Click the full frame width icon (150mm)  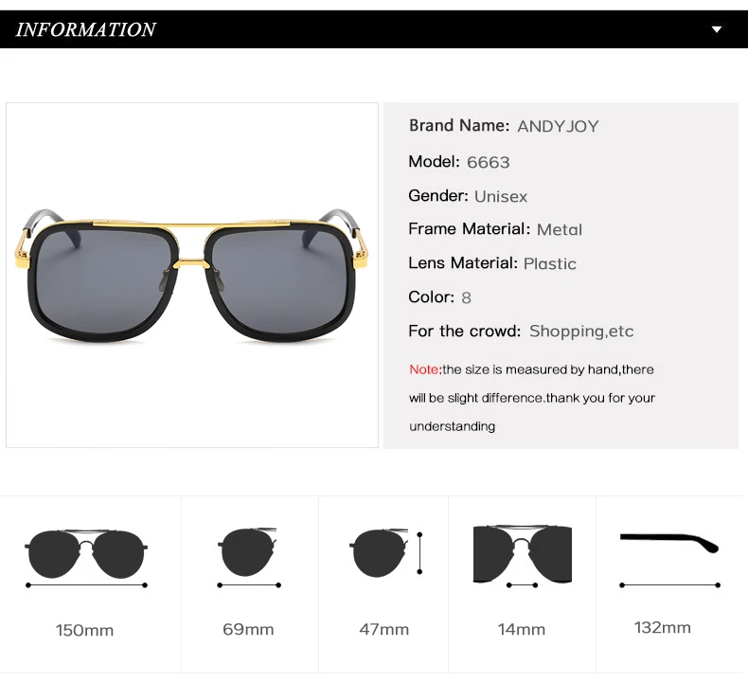coord(86,558)
